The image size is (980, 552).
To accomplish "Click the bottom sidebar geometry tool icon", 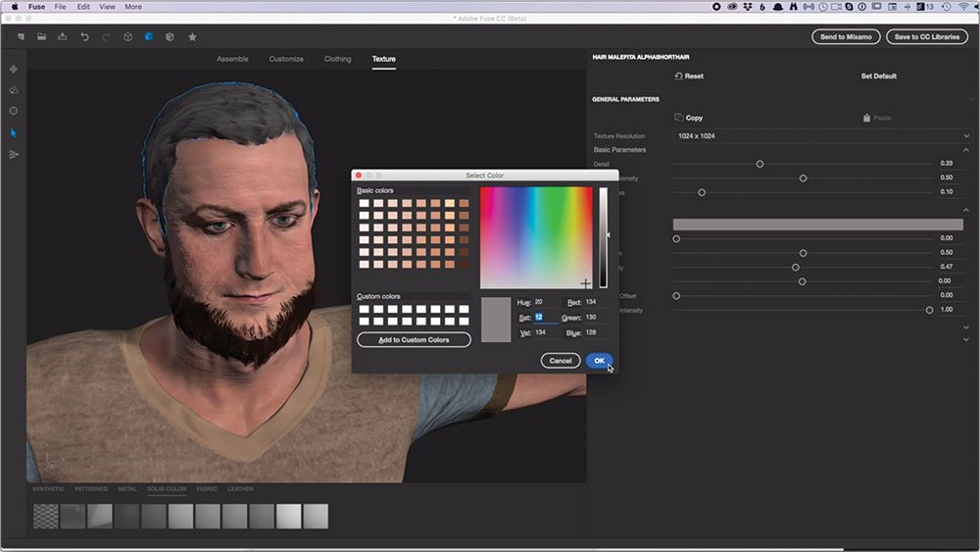I will [13, 154].
